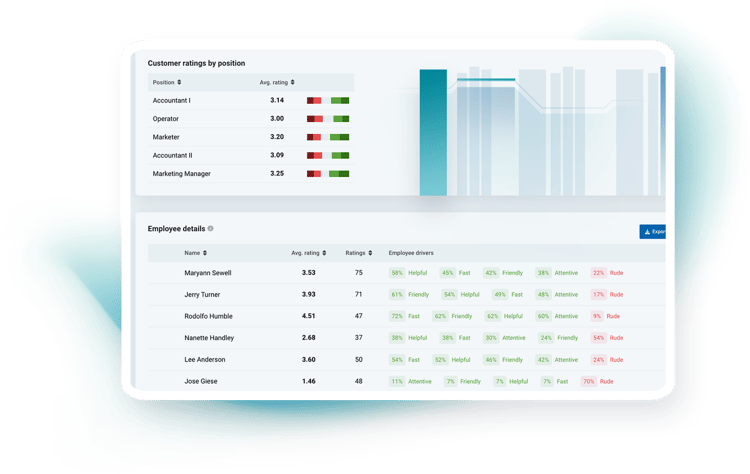Click the Employee drivers column header
Screen dimensions: 750x474
411,253
